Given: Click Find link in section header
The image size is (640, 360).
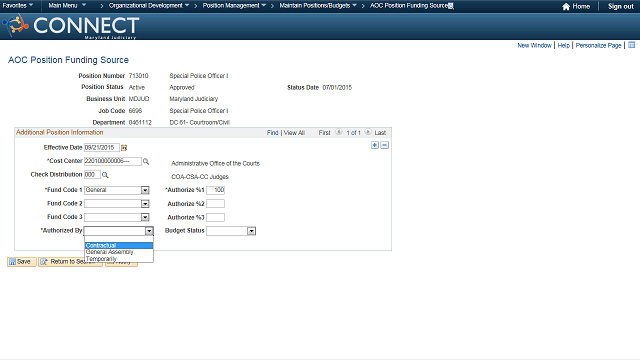Looking at the screenshot, I should pos(272,133).
